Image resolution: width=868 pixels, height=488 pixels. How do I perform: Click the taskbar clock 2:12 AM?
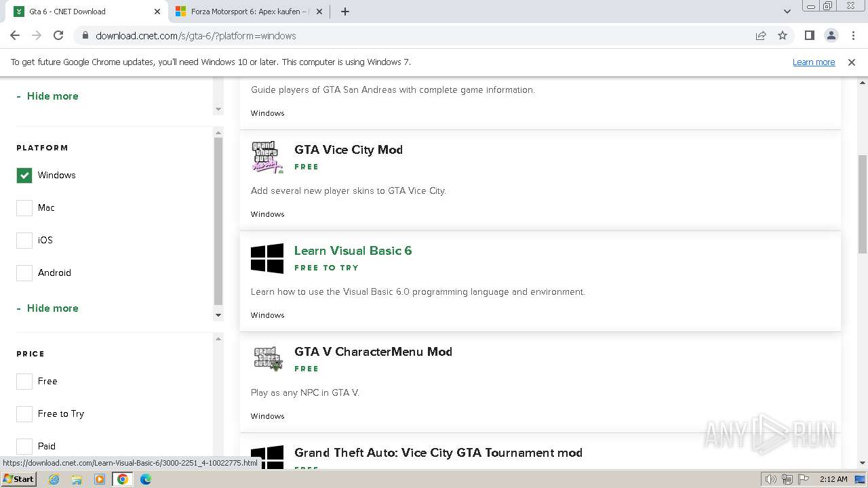pos(833,479)
